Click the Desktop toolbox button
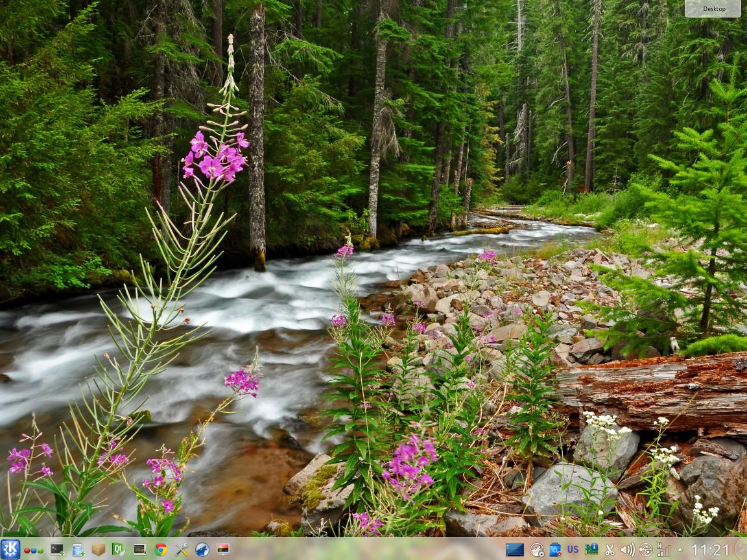This screenshot has width=747, height=560. coord(713,8)
